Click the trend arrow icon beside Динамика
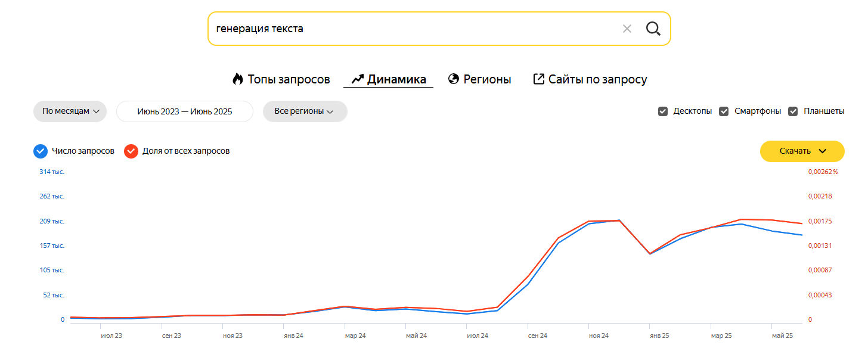 (357, 79)
